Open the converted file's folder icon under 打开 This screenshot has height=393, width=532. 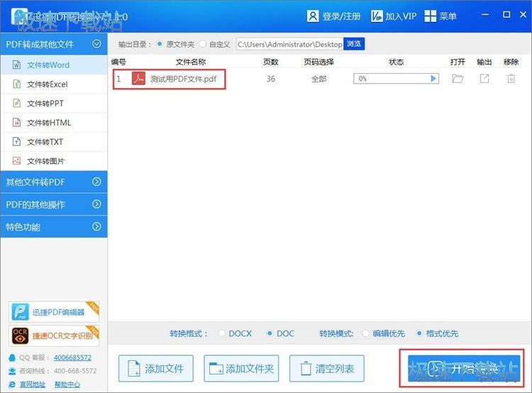pyautogui.click(x=458, y=79)
